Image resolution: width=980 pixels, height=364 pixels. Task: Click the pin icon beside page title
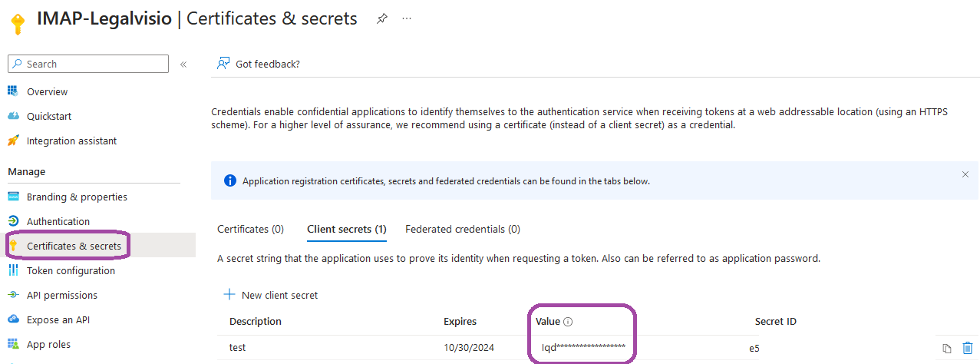tap(381, 19)
